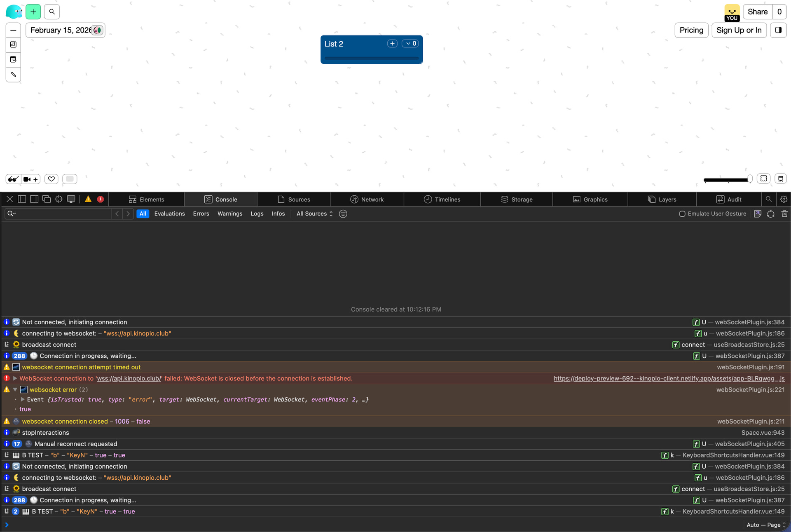Switch to the Network tab
This screenshot has height=532, width=791.
point(367,199)
